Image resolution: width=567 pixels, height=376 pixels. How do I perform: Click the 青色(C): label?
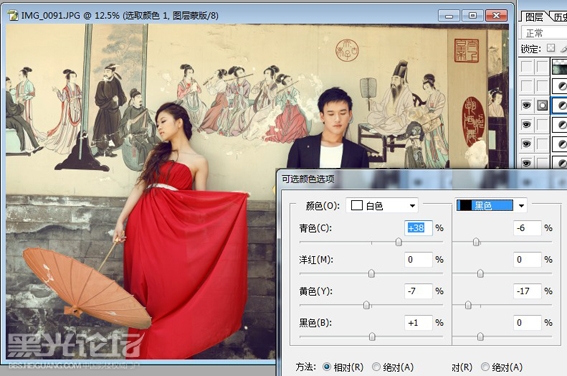315,228
